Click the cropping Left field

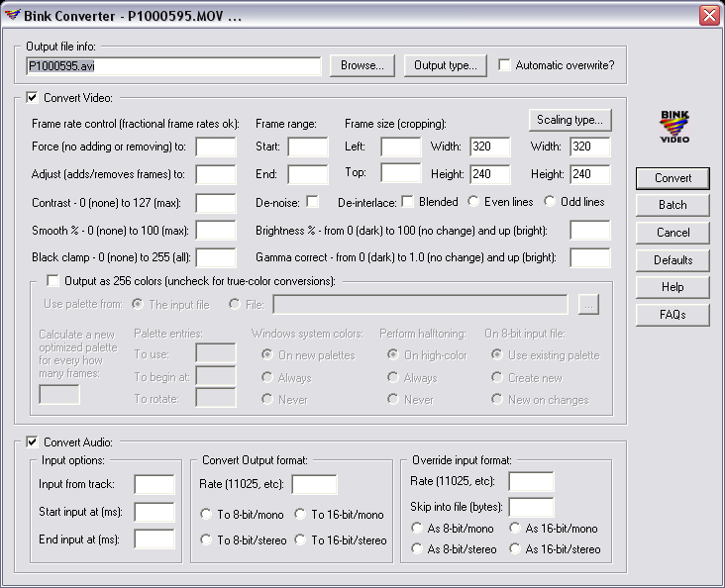point(401,147)
